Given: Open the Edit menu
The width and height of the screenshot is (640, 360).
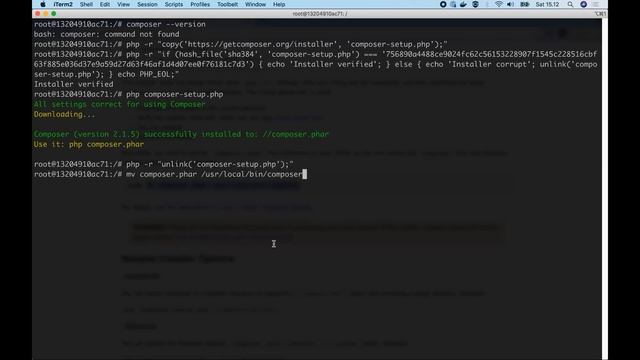Looking at the screenshot, I should [x=105, y=4].
